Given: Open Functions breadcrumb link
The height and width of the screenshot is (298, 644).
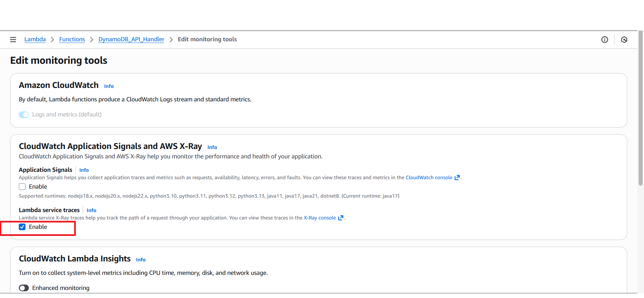Looking at the screenshot, I should click(x=72, y=39).
